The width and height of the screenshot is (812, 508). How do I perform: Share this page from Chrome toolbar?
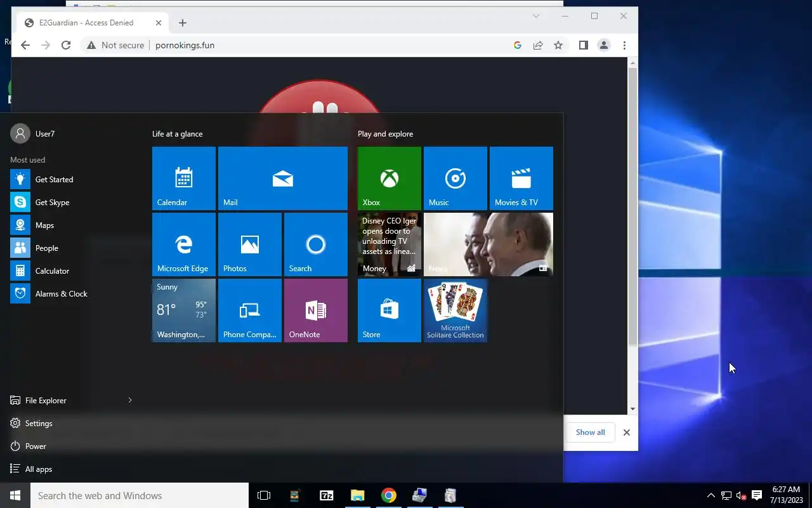(x=538, y=45)
